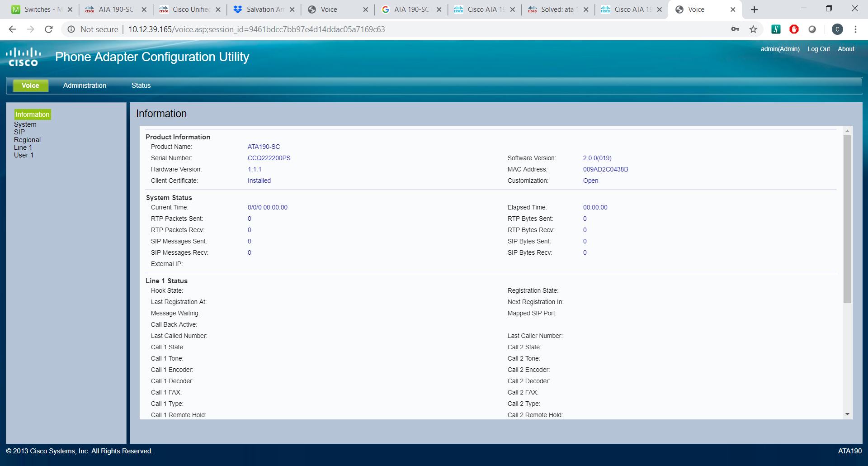Click the Current Time 0/0/0 00:00:00 value
This screenshot has width=868, height=466.
(x=267, y=207)
